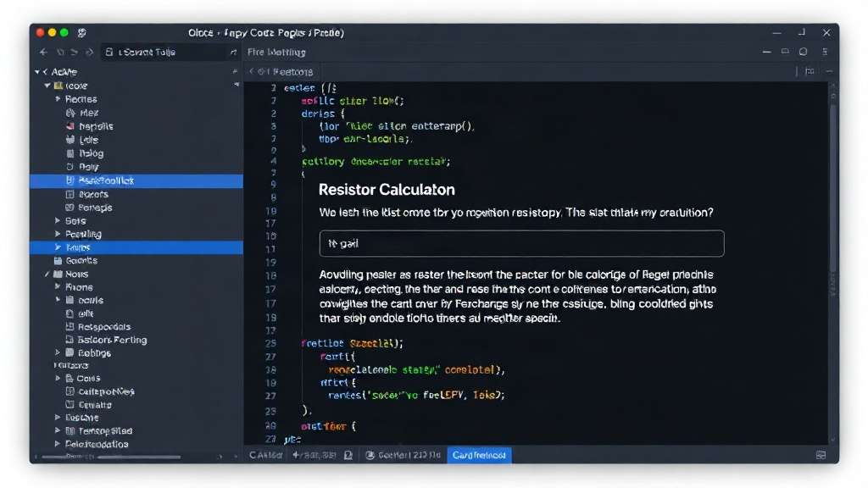Expand the Rosune tree node
Image resolution: width=868 pixels, height=488 pixels.
[58, 417]
